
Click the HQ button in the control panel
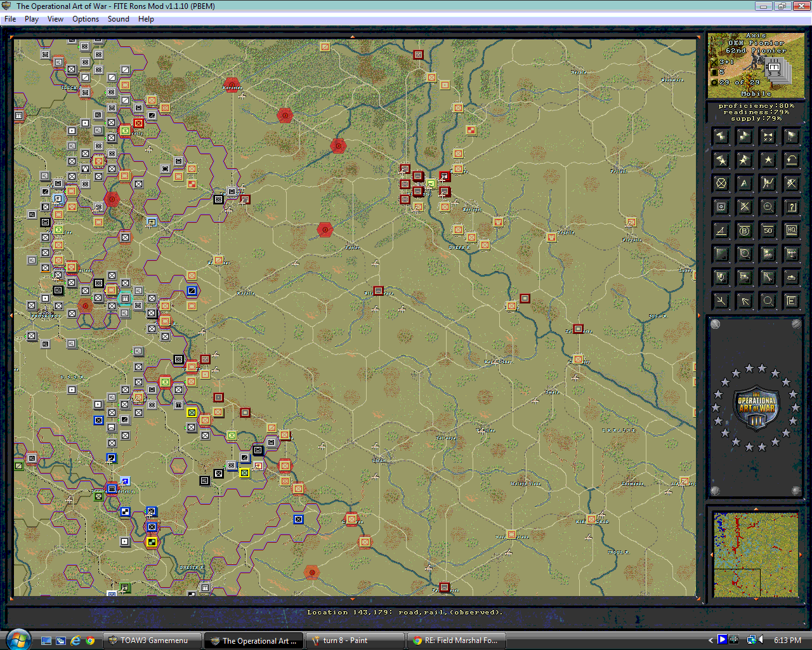pyautogui.click(x=791, y=230)
